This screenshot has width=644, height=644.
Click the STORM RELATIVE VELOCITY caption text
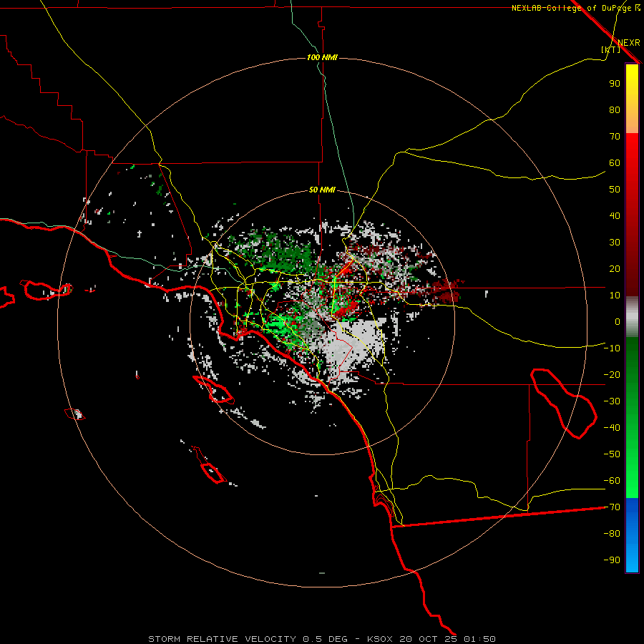point(223,639)
